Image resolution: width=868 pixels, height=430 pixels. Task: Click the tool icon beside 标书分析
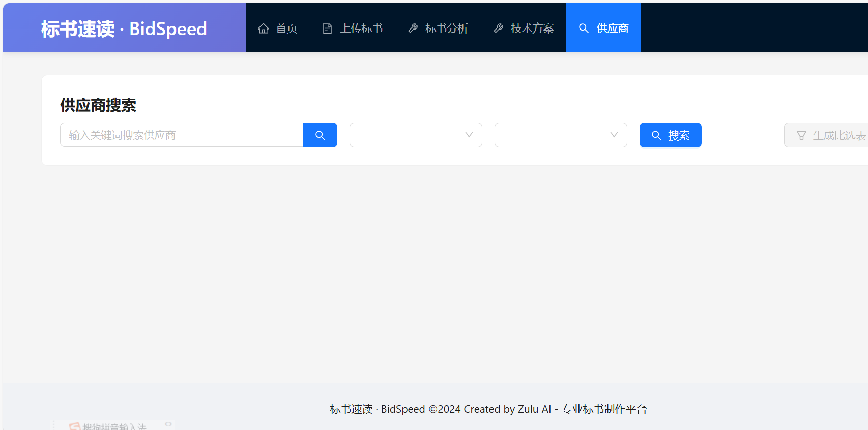(x=413, y=28)
